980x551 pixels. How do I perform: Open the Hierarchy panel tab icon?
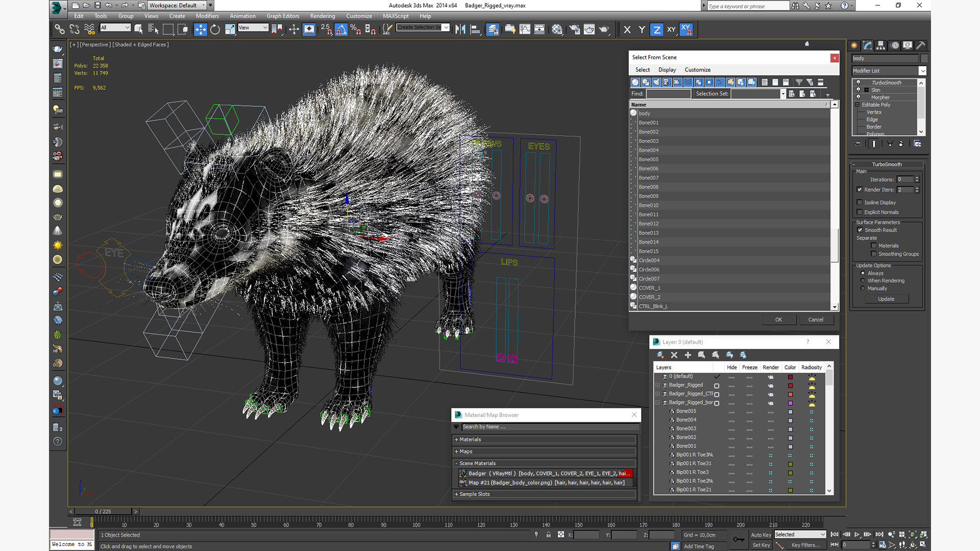point(881,45)
